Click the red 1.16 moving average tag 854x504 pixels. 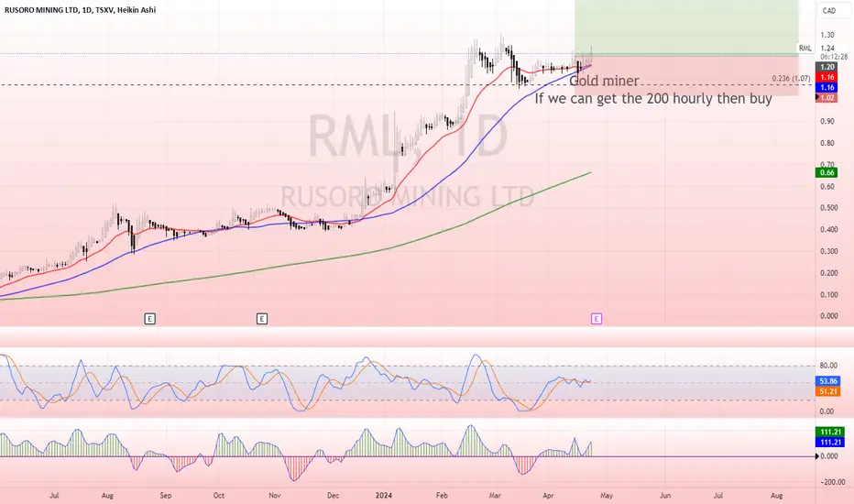(x=827, y=77)
